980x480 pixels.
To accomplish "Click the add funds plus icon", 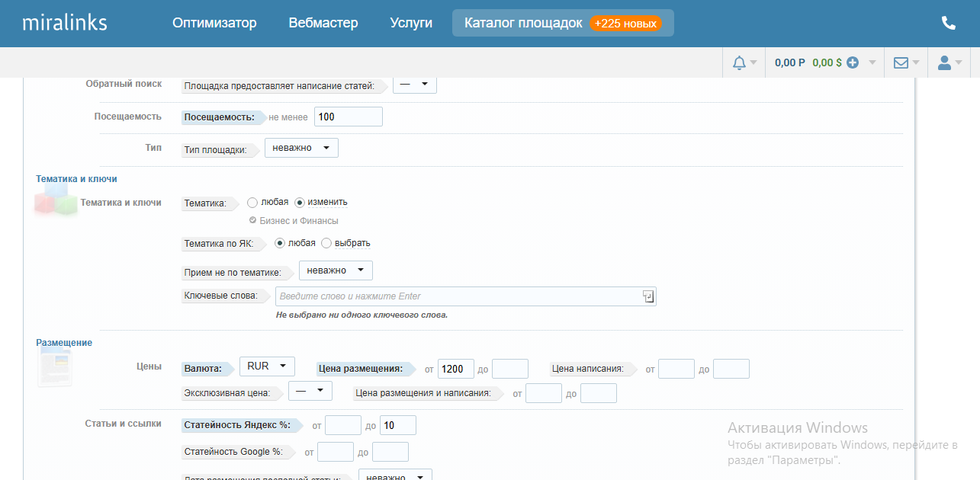I will [x=853, y=63].
